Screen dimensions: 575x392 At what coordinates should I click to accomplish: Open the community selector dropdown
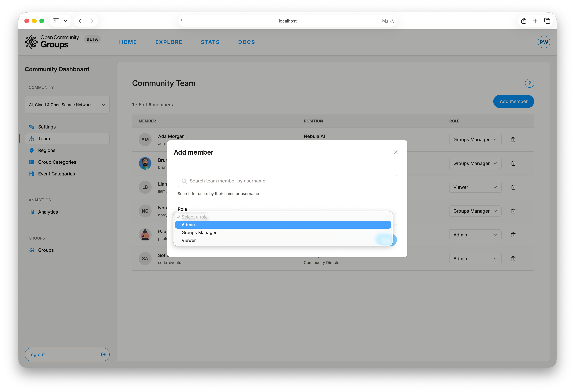coord(67,105)
